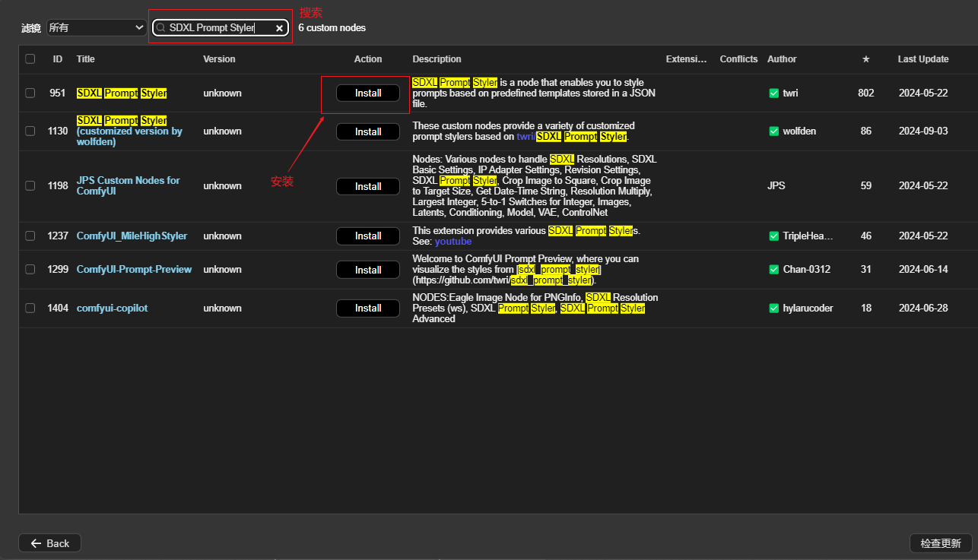
Task: Click the green verified icon beside TripleHea...
Action: (x=774, y=236)
